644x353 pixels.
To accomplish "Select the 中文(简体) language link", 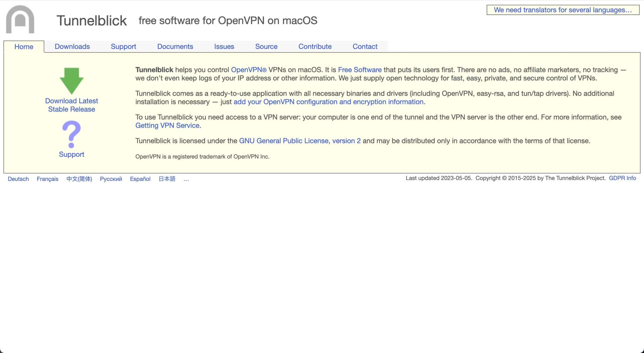I will point(79,179).
